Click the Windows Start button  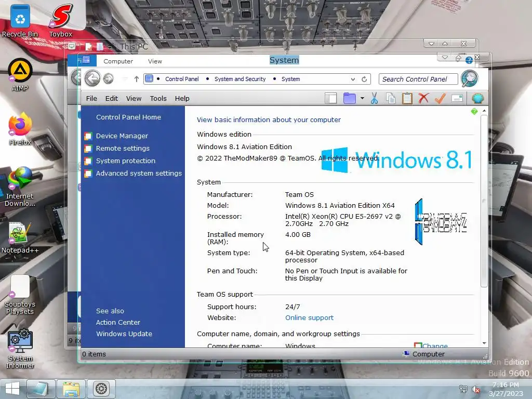12,389
